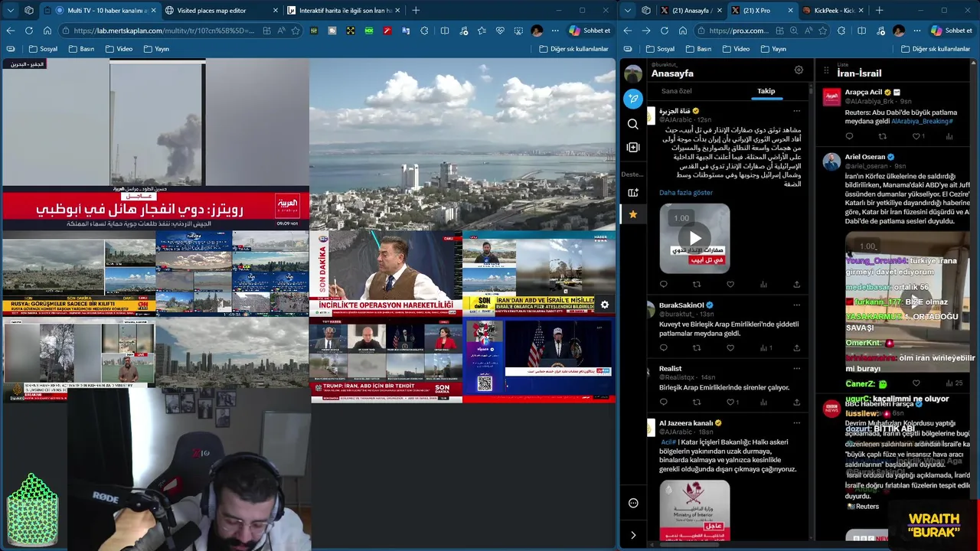Share the AJArabic video post
This screenshot has width=980, height=551.
pos(796,284)
